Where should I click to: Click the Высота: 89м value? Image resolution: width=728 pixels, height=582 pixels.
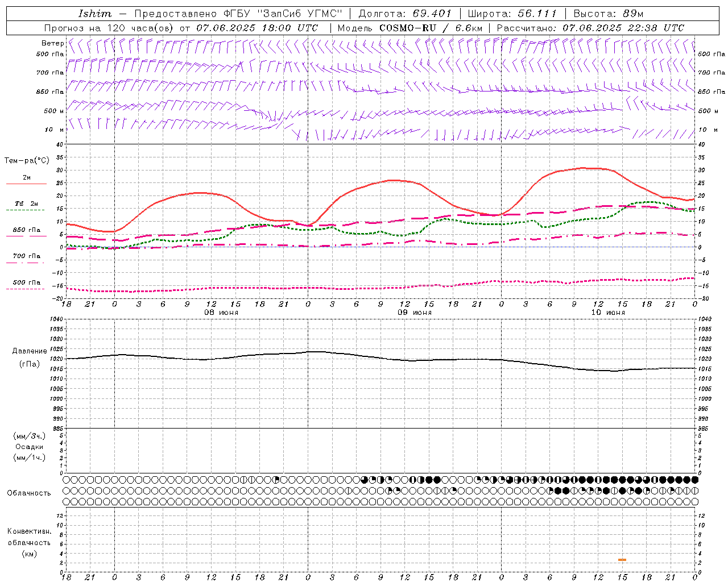pyautogui.click(x=609, y=14)
